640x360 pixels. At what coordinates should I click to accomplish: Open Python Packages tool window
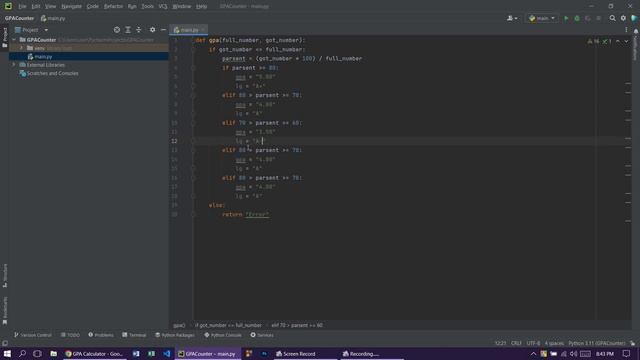(x=175, y=335)
